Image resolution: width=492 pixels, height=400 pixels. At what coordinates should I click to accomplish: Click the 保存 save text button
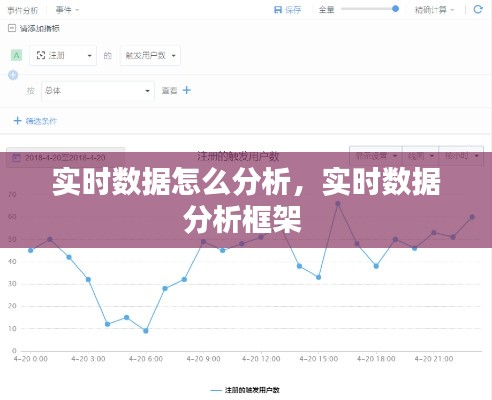(x=293, y=10)
